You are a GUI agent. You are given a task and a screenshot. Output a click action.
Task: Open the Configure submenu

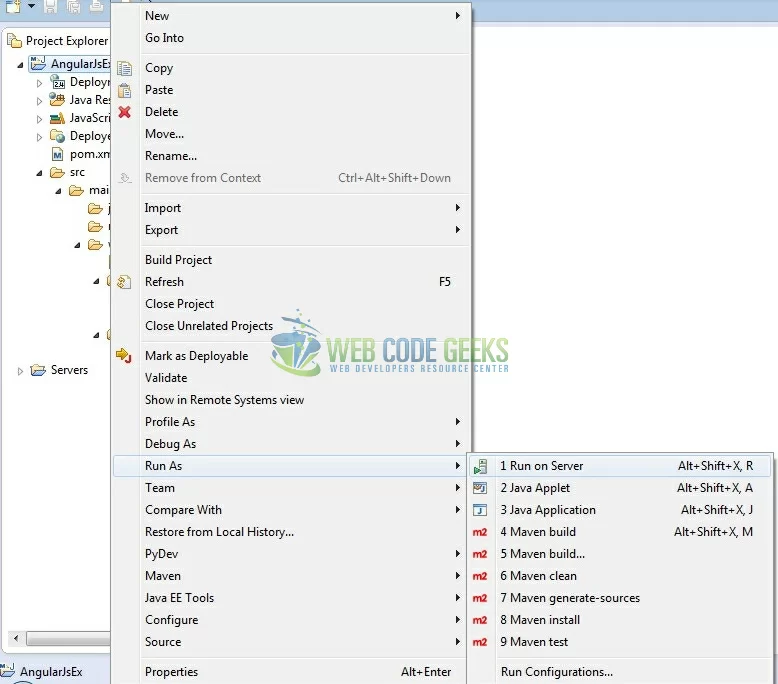click(x=292, y=620)
